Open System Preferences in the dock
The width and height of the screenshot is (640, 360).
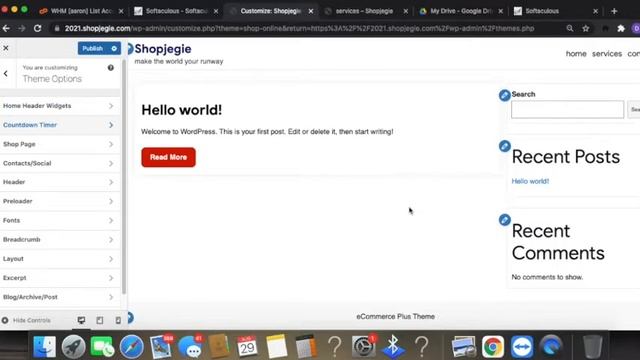[x=363, y=347]
